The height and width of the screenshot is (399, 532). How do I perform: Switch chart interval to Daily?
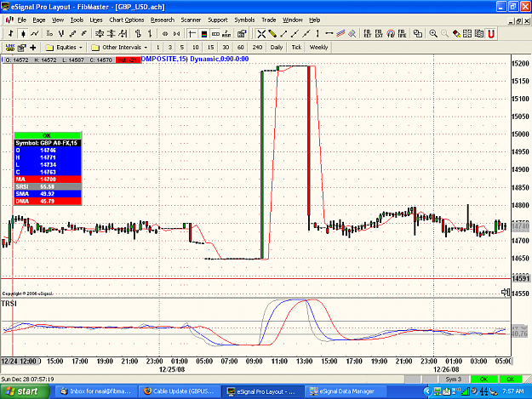(277, 48)
